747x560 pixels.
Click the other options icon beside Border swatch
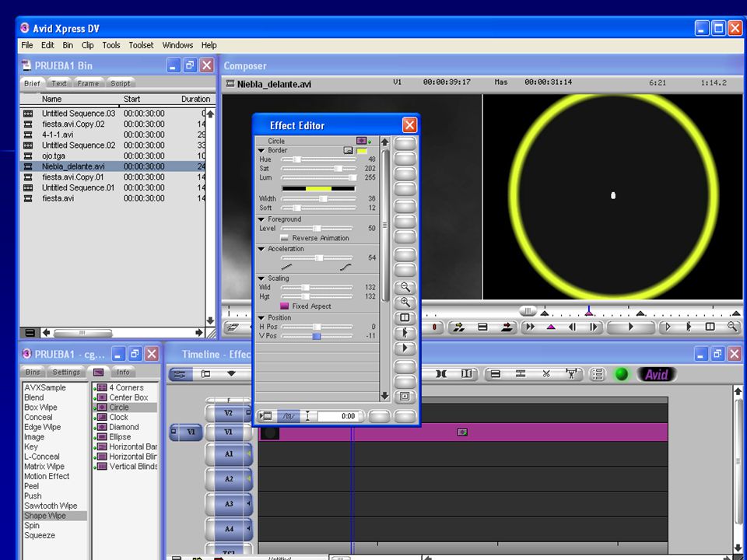click(x=349, y=150)
